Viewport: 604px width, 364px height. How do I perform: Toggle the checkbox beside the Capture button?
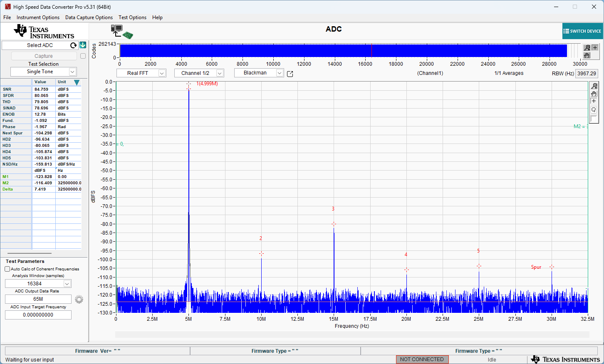(x=83, y=55)
